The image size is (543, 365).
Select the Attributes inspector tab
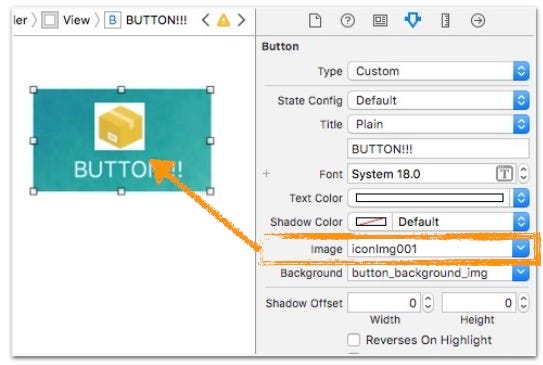(x=412, y=20)
